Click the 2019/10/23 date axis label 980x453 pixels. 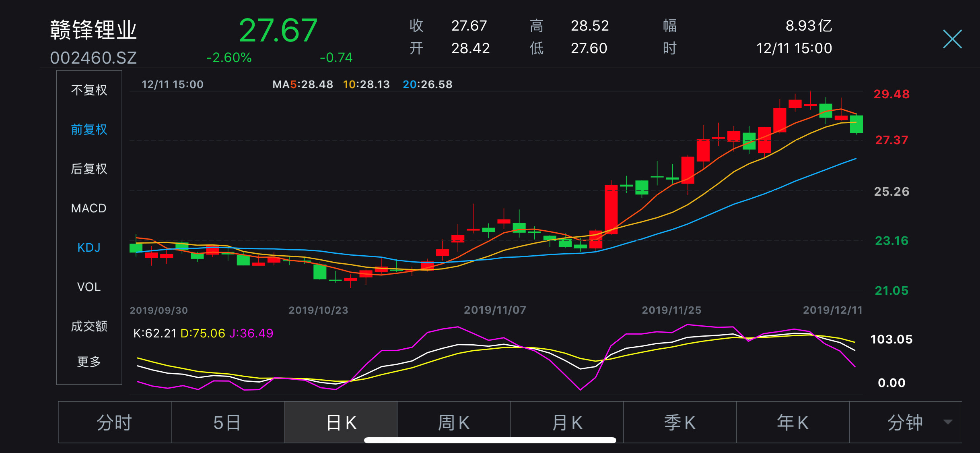[318, 310]
